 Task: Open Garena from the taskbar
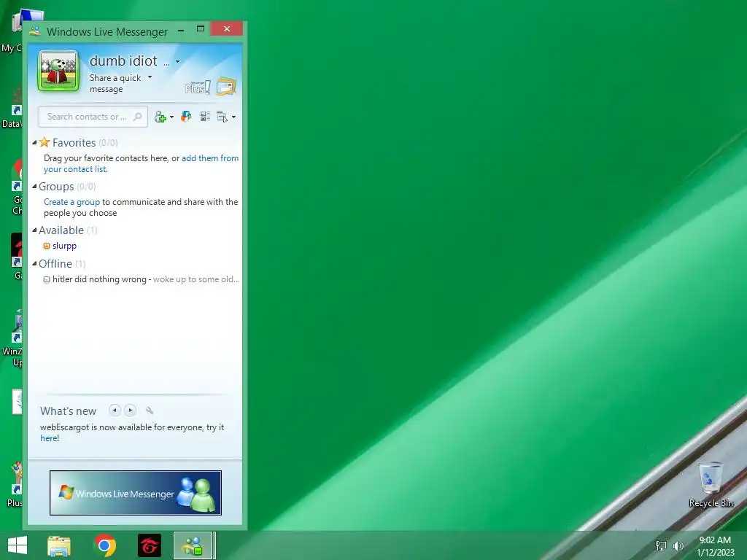coord(150,545)
